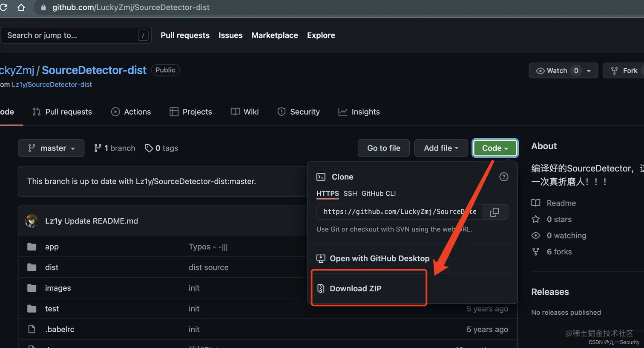Viewport: 644px width, 348px height.
Task: Click the 6 forks link
Action: pos(559,252)
